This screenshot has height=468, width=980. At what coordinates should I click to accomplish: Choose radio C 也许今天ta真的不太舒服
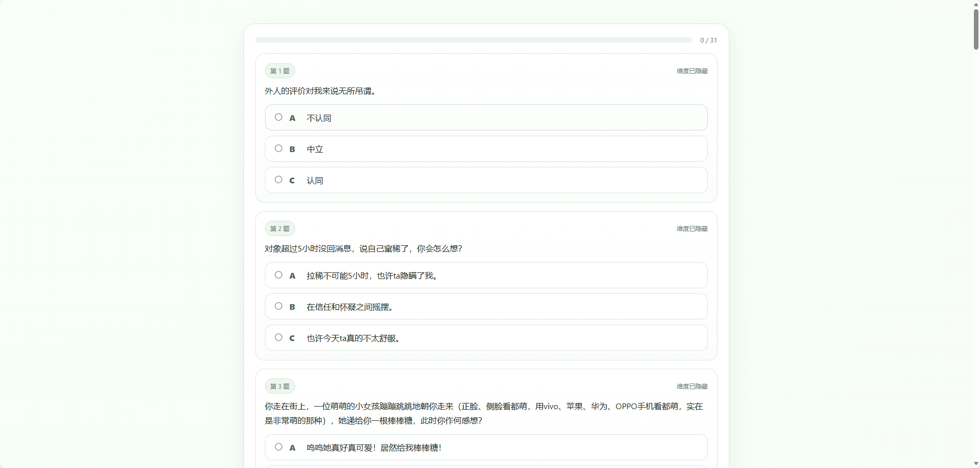tap(278, 337)
